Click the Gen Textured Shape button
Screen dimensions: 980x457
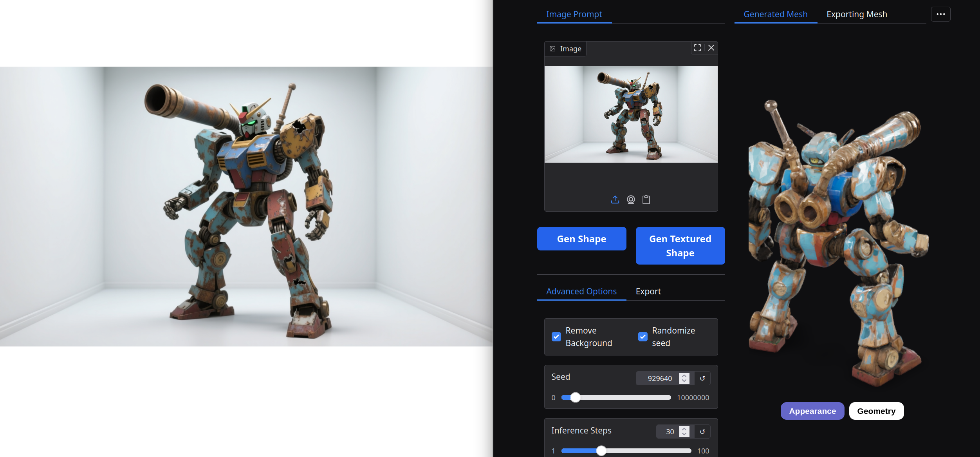pyautogui.click(x=680, y=246)
